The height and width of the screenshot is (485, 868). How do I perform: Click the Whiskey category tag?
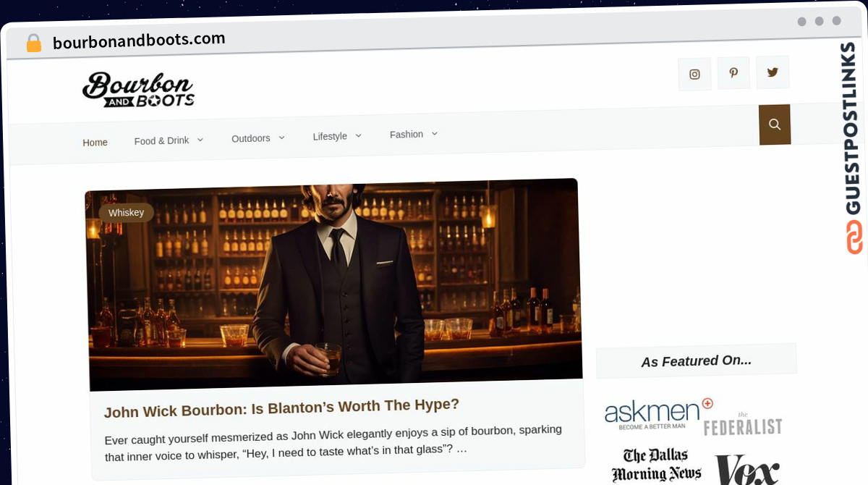[x=126, y=213]
